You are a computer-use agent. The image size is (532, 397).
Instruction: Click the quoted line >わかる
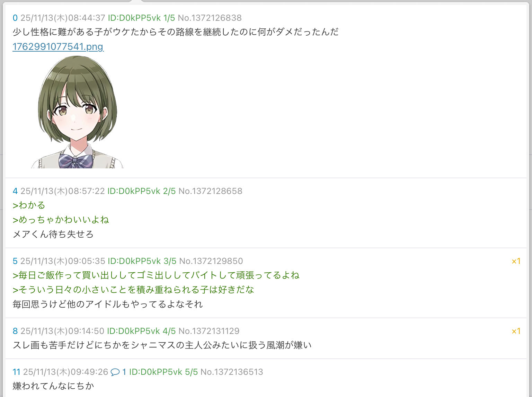[29, 205]
